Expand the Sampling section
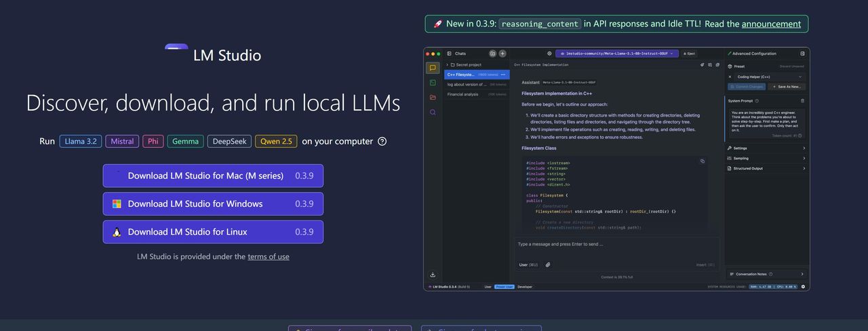This screenshot has width=868, height=331. pyautogui.click(x=766, y=158)
